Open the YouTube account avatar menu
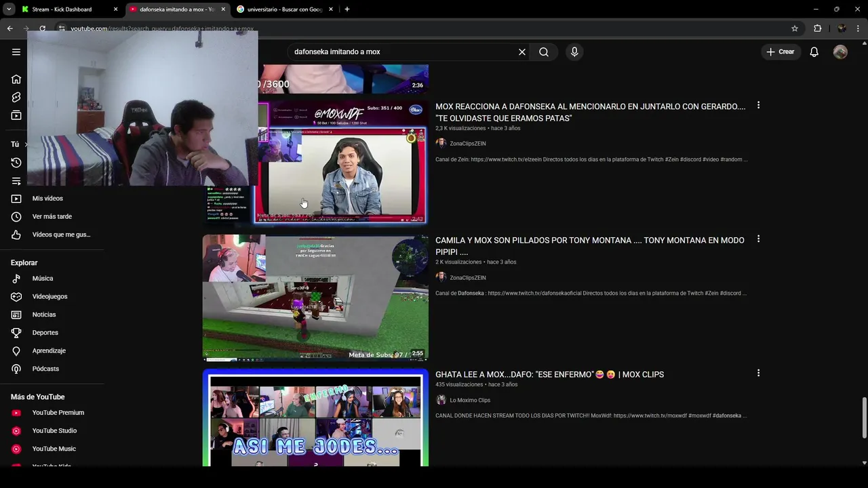Viewport: 868px width, 488px height. click(840, 52)
